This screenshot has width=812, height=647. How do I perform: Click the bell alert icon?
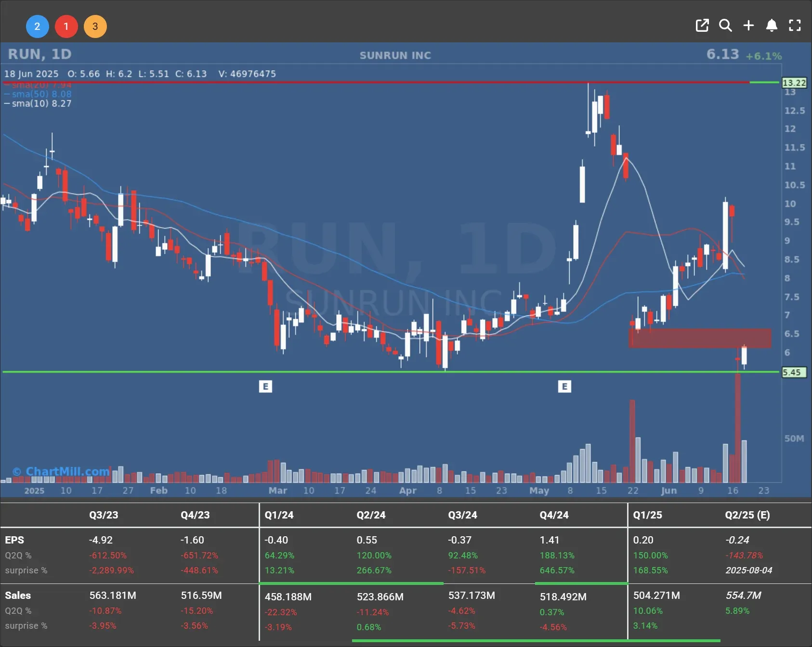pos(772,26)
